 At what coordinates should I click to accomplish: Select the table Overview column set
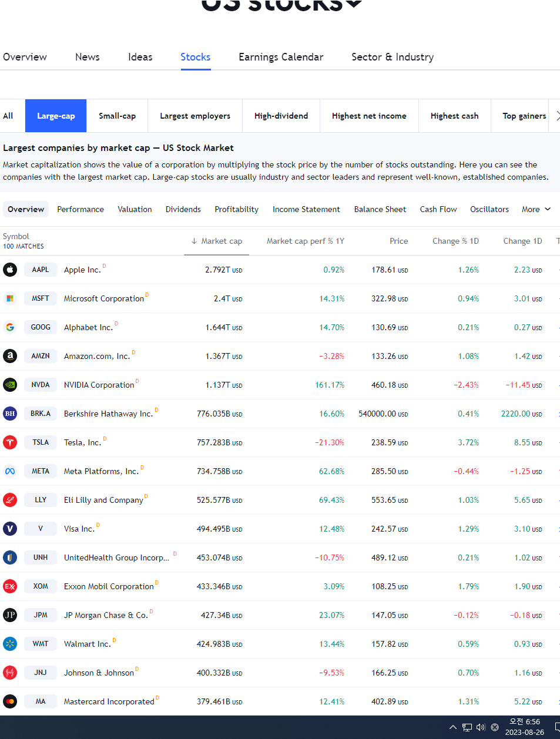tap(26, 209)
